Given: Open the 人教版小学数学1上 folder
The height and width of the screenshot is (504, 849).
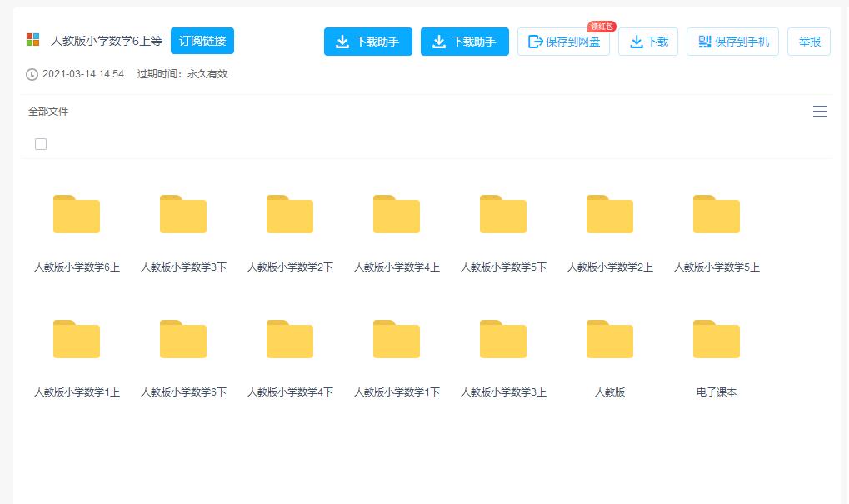Looking at the screenshot, I should (76, 339).
